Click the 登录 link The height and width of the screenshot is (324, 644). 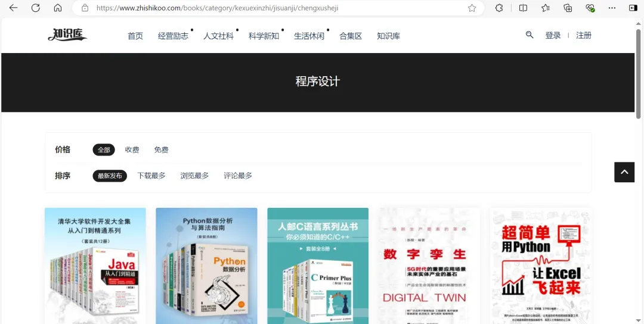pyautogui.click(x=553, y=35)
